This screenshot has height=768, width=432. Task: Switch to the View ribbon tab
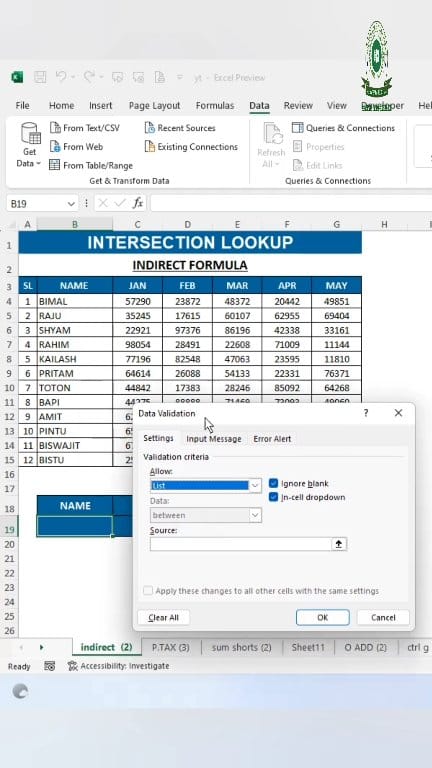(336, 105)
